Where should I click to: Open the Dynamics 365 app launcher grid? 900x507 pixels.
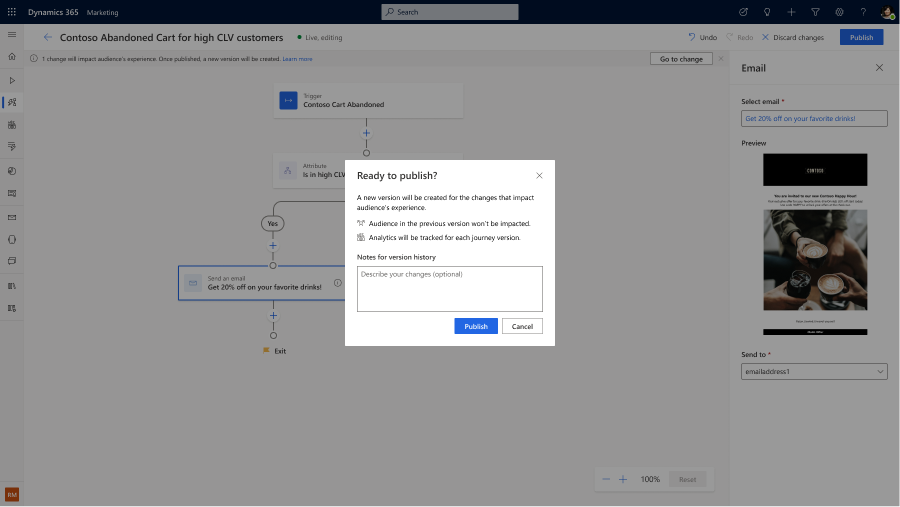click(x=11, y=12)
